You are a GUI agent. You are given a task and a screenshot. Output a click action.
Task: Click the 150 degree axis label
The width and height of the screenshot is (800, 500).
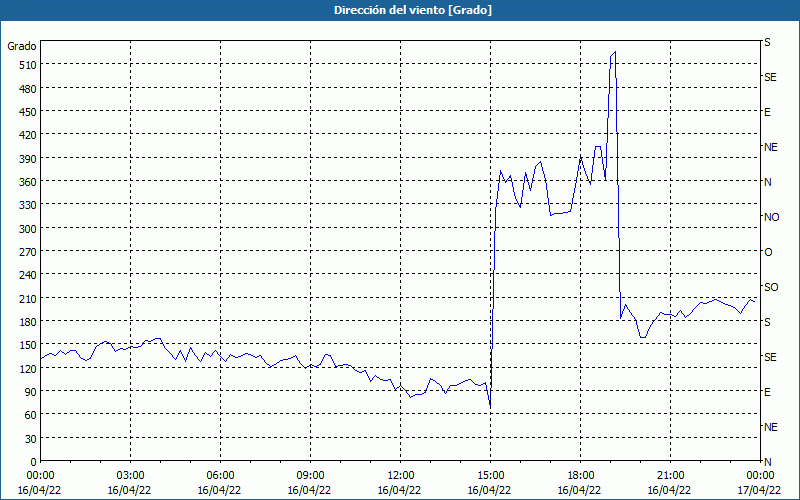(27, 345)
